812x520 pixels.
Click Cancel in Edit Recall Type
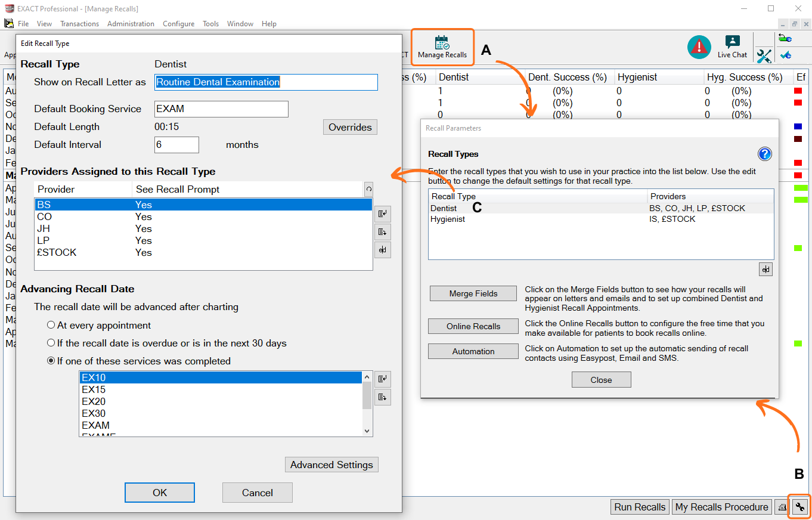(258, 493)
